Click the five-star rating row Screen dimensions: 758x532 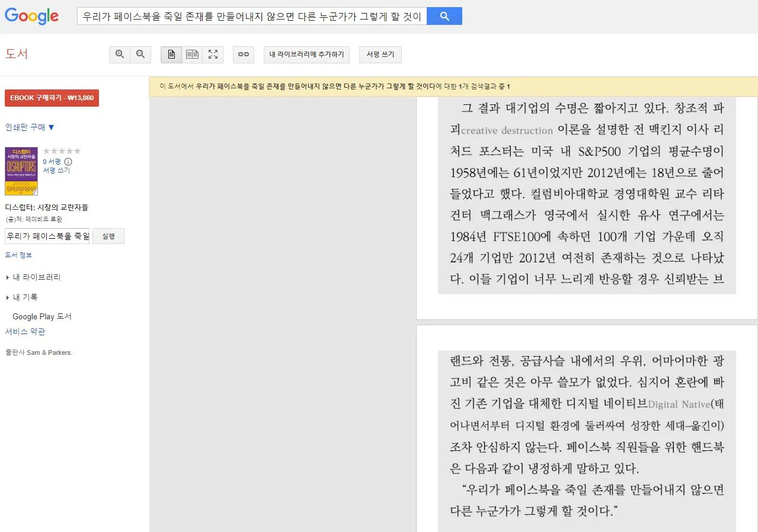(62, 151)
